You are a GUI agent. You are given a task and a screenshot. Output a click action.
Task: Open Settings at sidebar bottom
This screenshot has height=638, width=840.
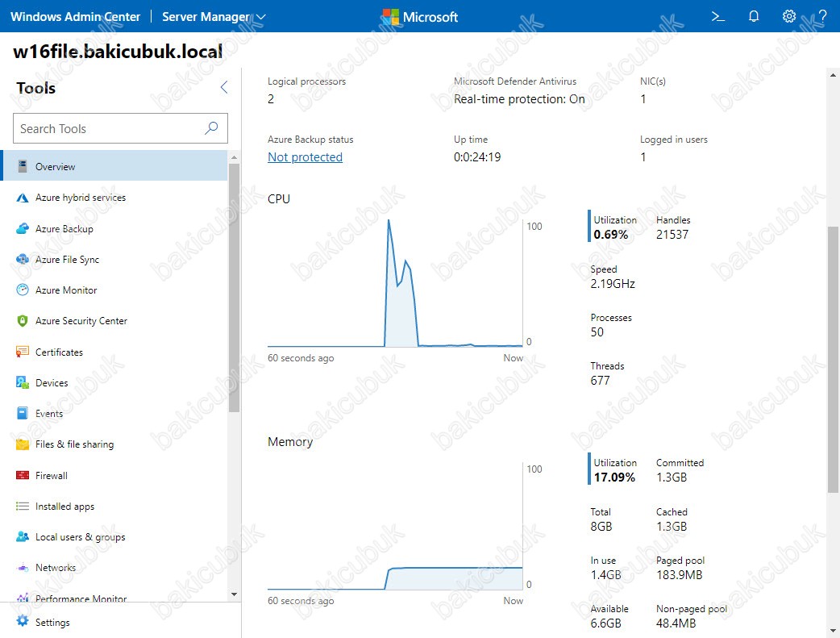121,622
